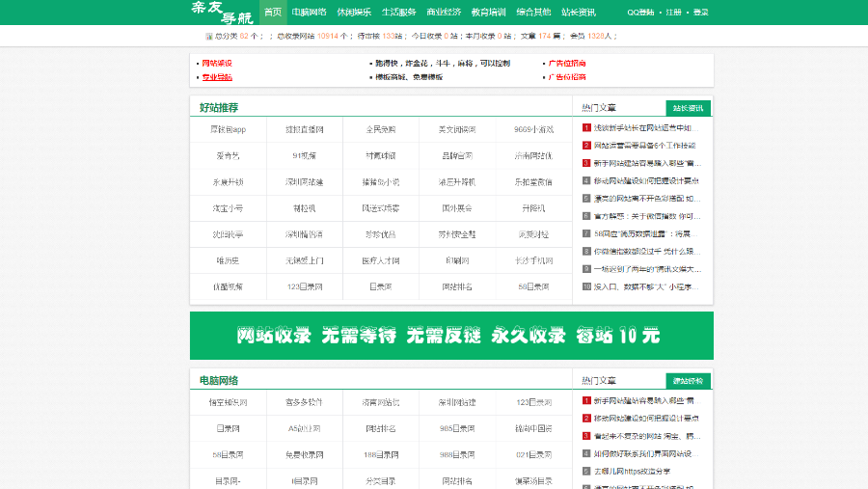Click the 注册 register link

[674, 13]
